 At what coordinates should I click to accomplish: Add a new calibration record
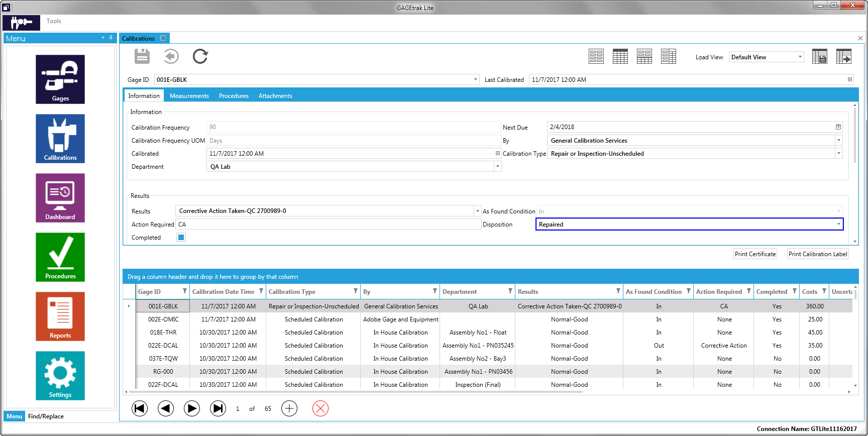(x=289, y=408)
